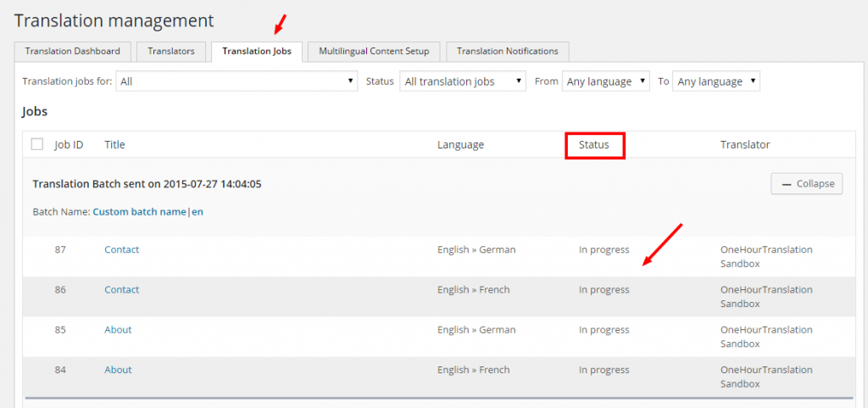Screen dimensions: 868x408
Task: Open the Contact job with ID 86
Action: coord(121,290)
